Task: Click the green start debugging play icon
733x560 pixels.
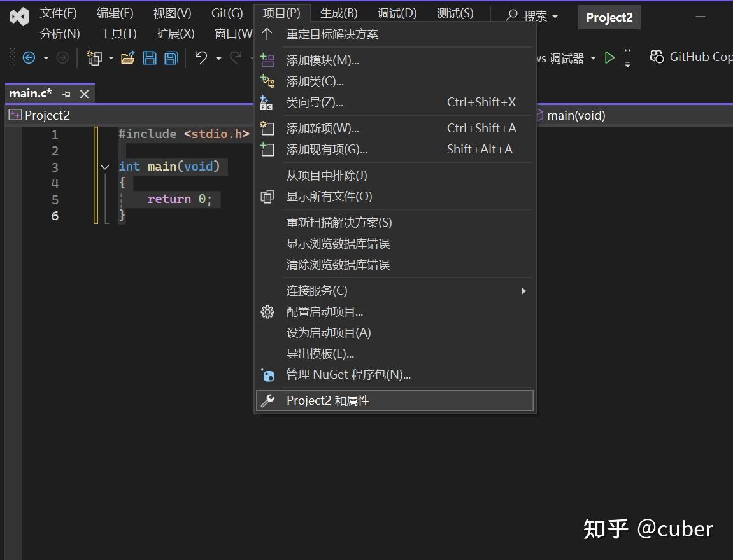Action: [x=609, y=57]
